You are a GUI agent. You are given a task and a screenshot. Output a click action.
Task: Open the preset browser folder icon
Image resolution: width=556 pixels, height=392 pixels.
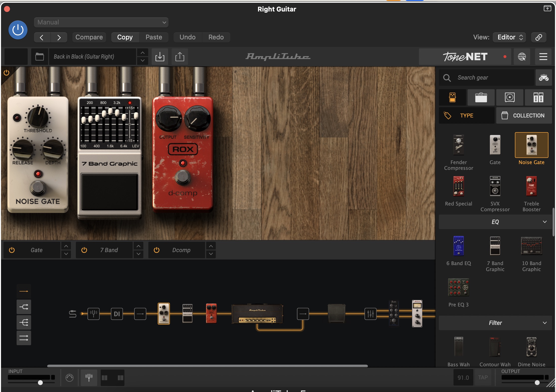[x=39, y=57]
